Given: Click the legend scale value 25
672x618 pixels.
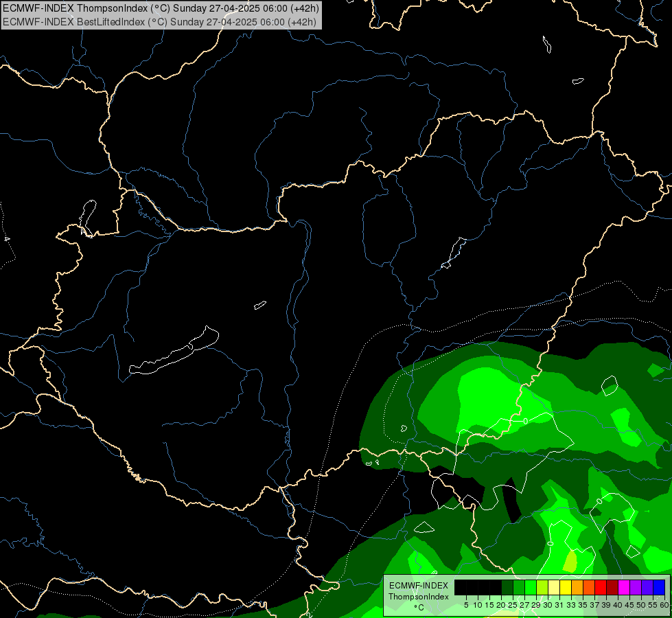Looking at the screenshot, I should pos(513,605).
